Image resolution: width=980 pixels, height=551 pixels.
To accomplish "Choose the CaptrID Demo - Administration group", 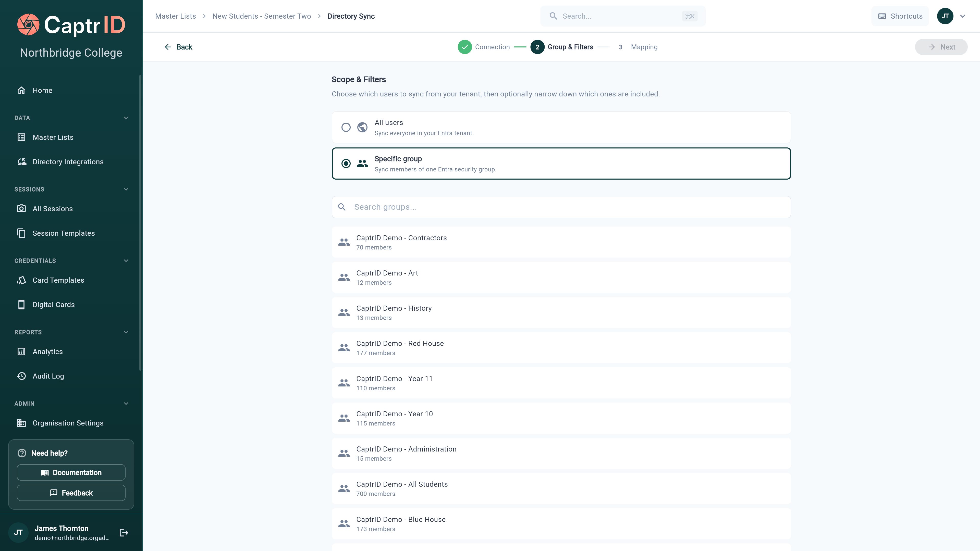I will [561, 453].
